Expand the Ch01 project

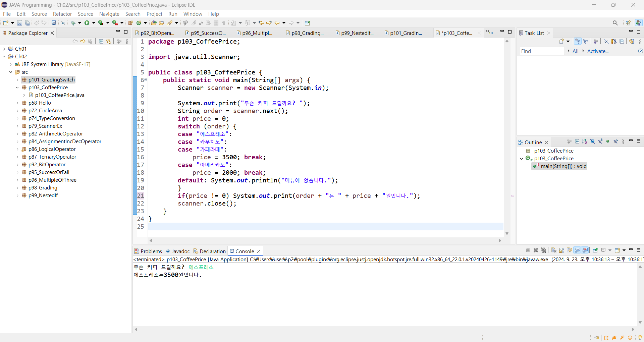[4, 49]
